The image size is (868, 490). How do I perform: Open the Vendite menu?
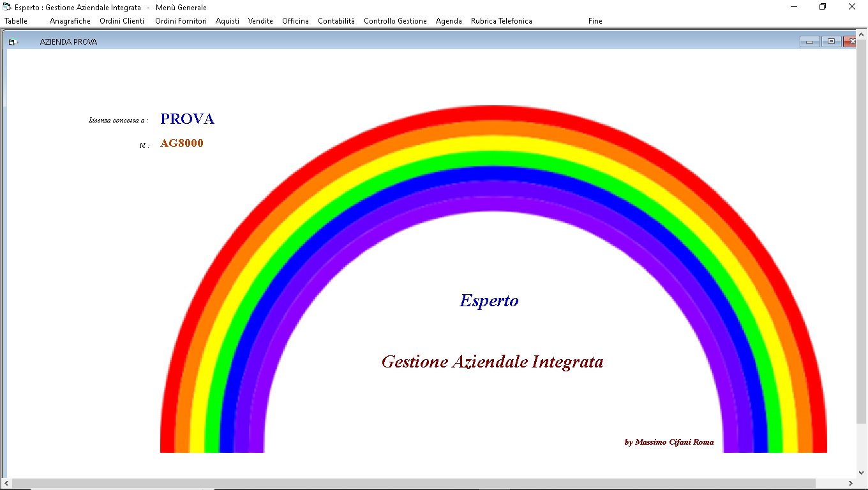pos(260,21)
